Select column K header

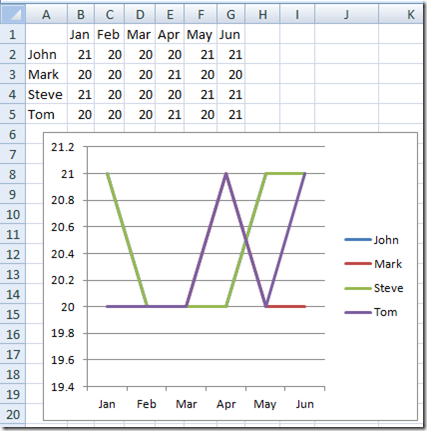pyautogui.click(x=402, y=14)
